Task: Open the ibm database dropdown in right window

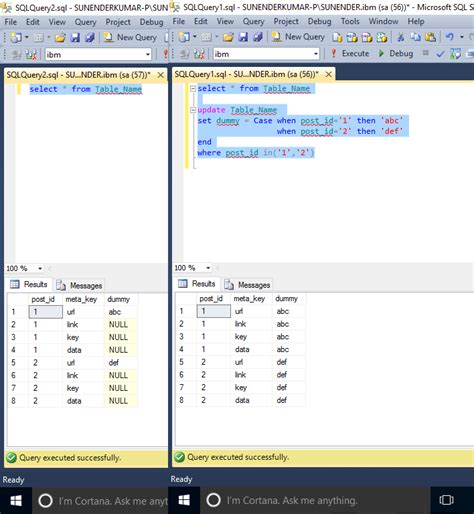Action: 316,54
